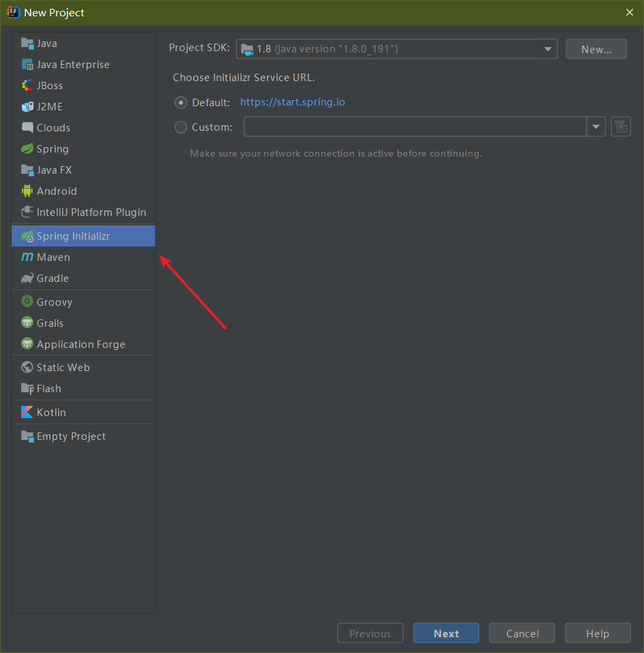This screenshot has height=653, width=644.
Task: Click into the Custom URL text field
Action: pos(415,127)
